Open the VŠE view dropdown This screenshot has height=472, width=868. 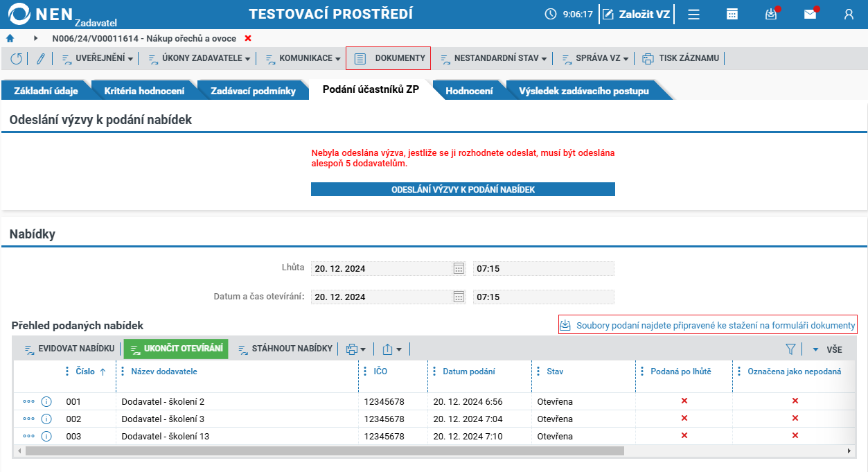[x=827, y=349]
